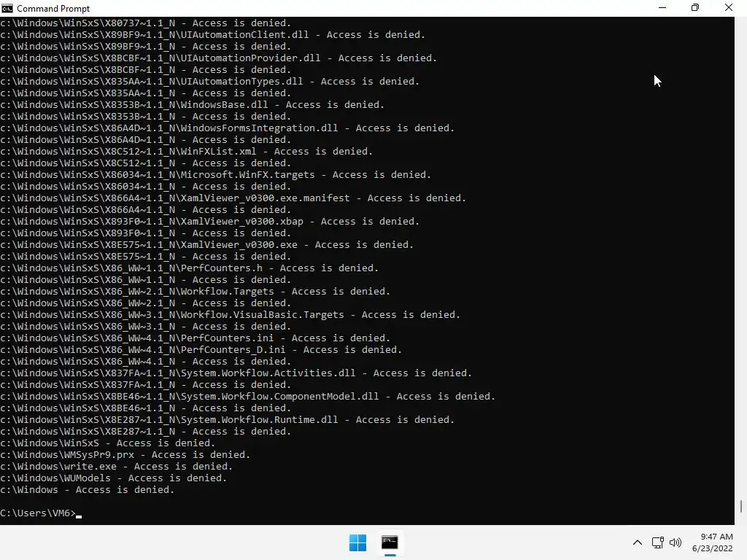Click the line with System.Workflow.ComponentModel.dll
The width and height of the screenshot is (747, 560).
(248, 397)
